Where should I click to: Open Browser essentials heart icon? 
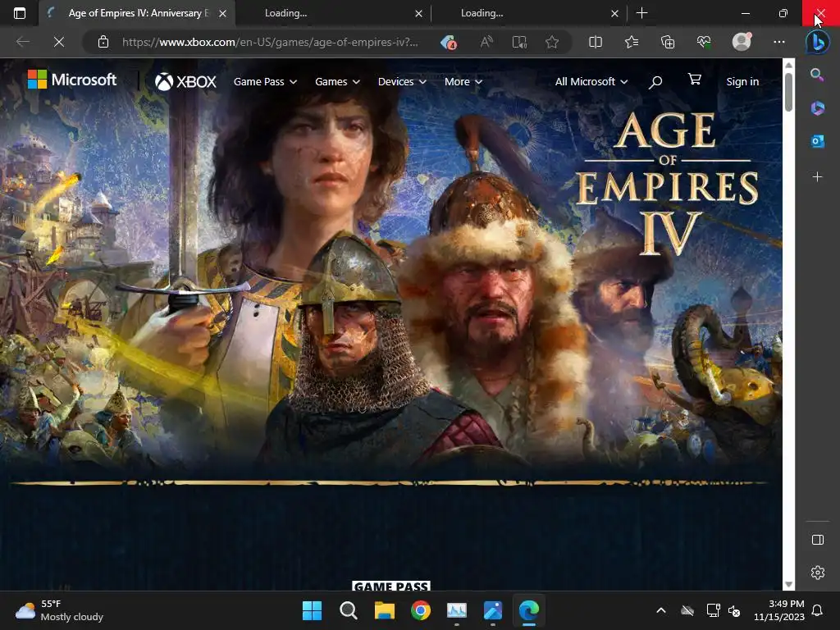704,42
